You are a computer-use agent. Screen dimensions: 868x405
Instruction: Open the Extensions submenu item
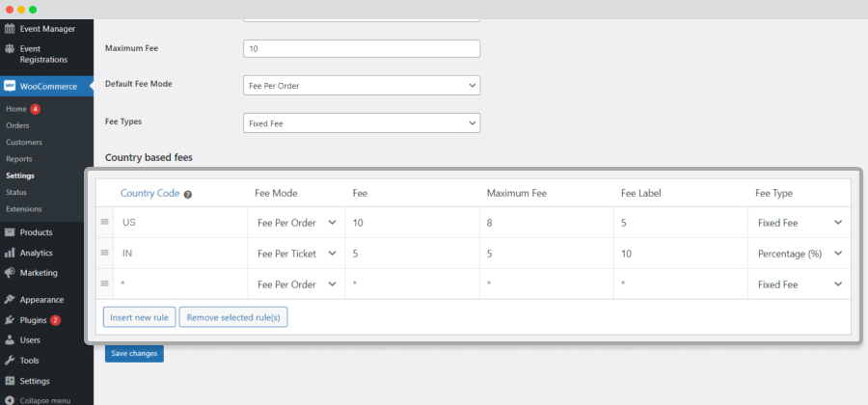24,209
